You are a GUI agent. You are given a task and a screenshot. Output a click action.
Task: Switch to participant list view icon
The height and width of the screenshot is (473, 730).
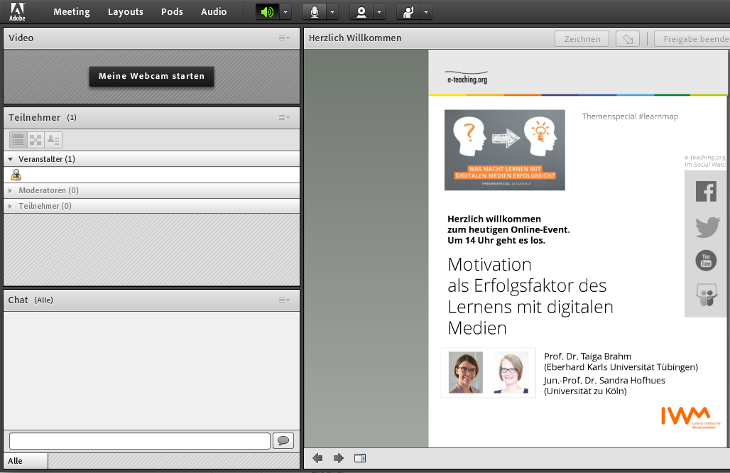[x=18, y=140]
